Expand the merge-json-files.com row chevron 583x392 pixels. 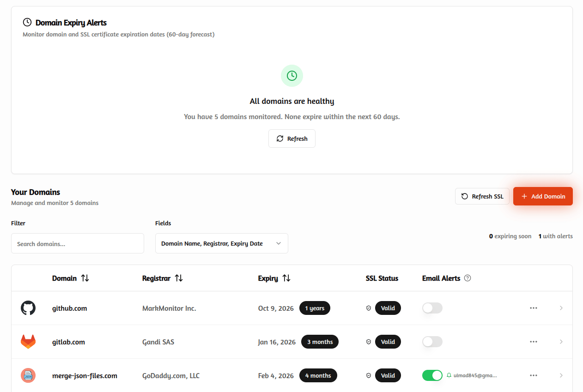(561, 375)
